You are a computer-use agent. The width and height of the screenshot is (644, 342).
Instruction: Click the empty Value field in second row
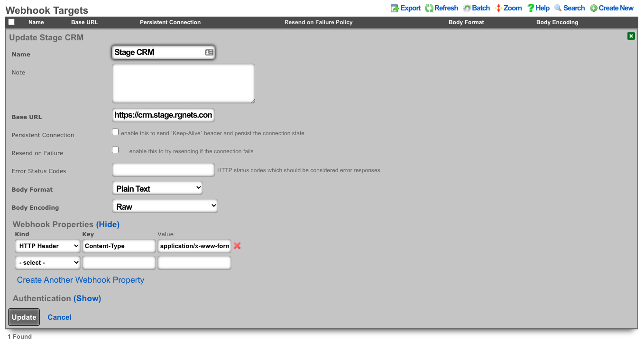[194, 262]
